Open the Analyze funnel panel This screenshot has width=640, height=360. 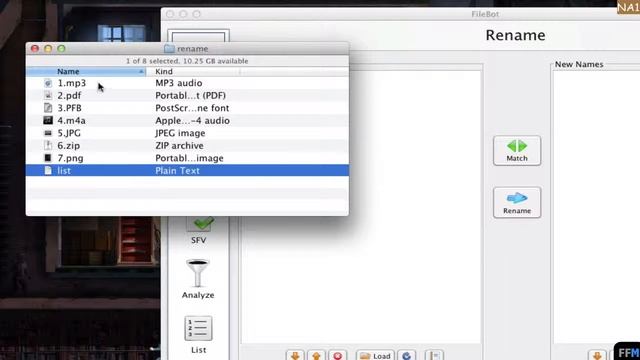tap(198, 279)
